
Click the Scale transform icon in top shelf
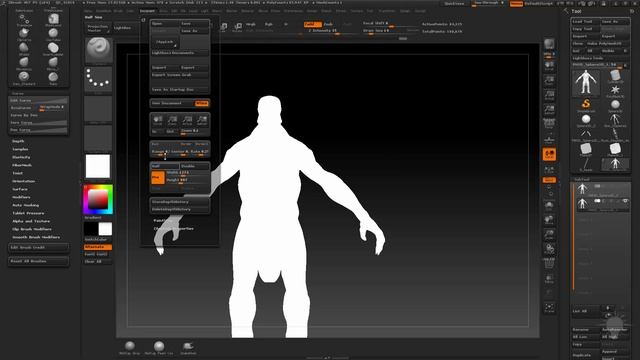tap(223, 27)
